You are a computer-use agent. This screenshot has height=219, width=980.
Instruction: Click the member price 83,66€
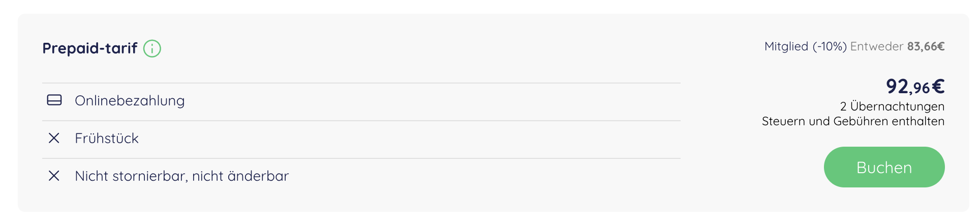coord(926,46)
